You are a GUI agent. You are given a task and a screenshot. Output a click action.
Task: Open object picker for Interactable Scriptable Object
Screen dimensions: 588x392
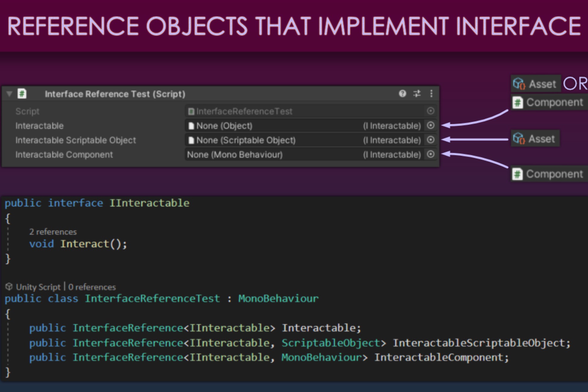[x=431, y=140]
